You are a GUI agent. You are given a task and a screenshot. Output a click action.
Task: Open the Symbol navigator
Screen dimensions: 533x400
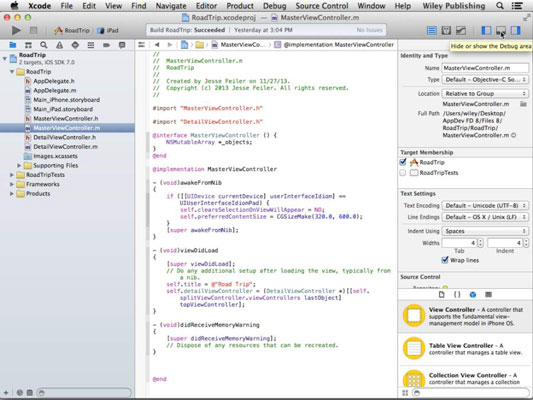coord(28,45)
